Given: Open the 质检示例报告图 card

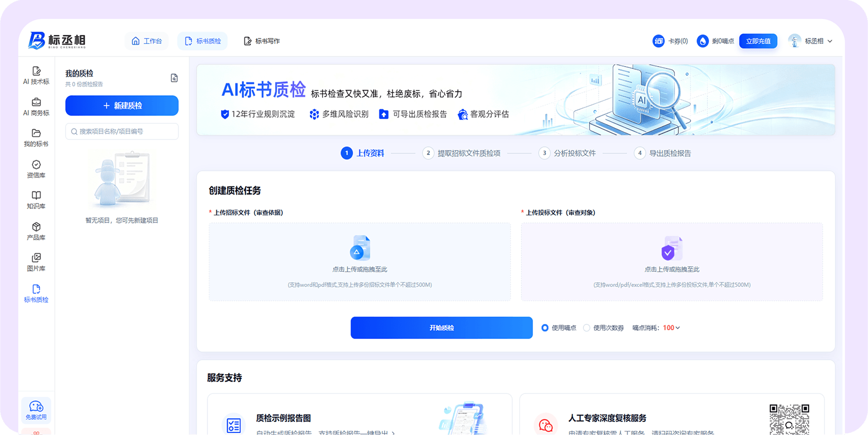Looking at the screenshot, I should coord(360,414).
